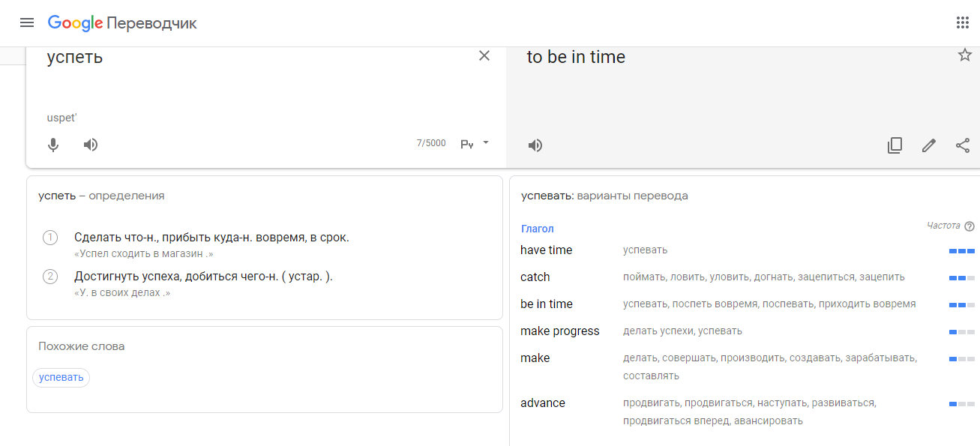Start voice input with microphone icon

pyautogui.click(x=53, y=145)
